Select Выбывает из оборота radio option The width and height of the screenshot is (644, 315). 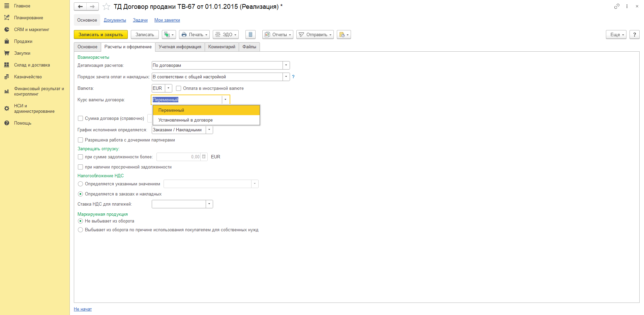tap(80, 230)
